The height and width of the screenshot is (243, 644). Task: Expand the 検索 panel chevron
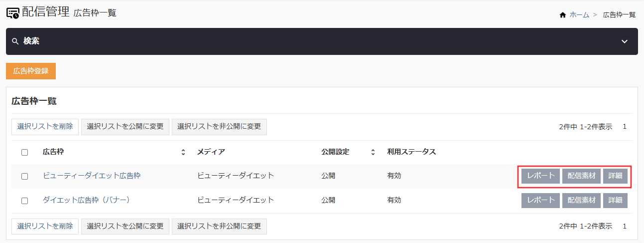pos(625,41)
